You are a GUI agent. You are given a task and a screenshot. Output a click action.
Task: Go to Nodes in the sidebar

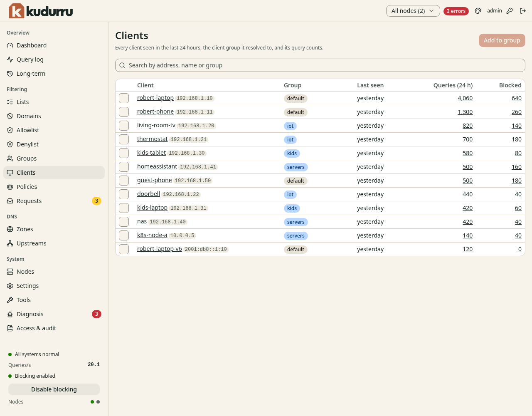(x=54, y=272)
